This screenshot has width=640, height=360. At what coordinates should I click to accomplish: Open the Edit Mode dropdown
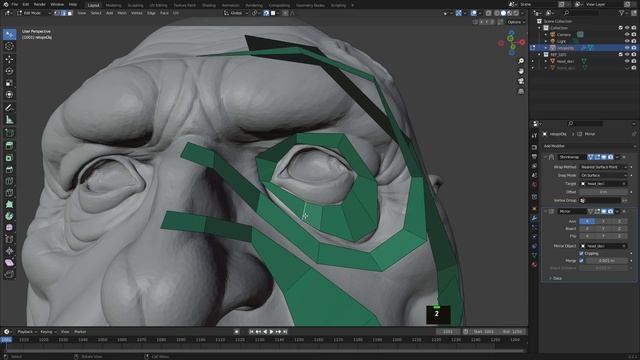click(34, 13)
